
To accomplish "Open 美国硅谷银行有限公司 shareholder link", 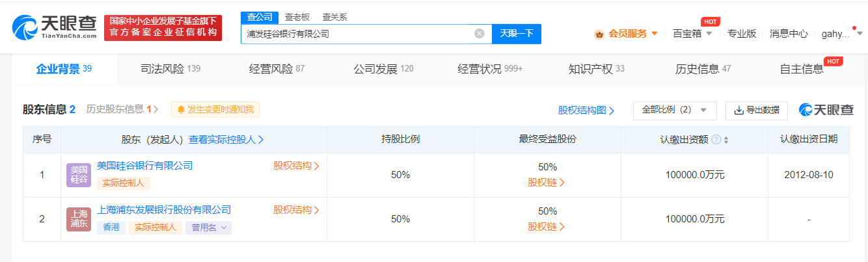I will pyautogui.click(x=144, y=166).
